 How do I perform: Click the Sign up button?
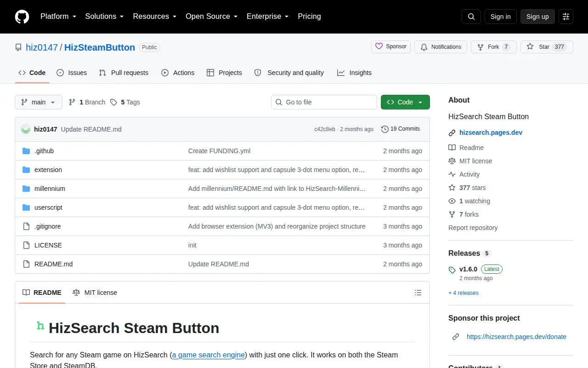(x=537, y=17)
